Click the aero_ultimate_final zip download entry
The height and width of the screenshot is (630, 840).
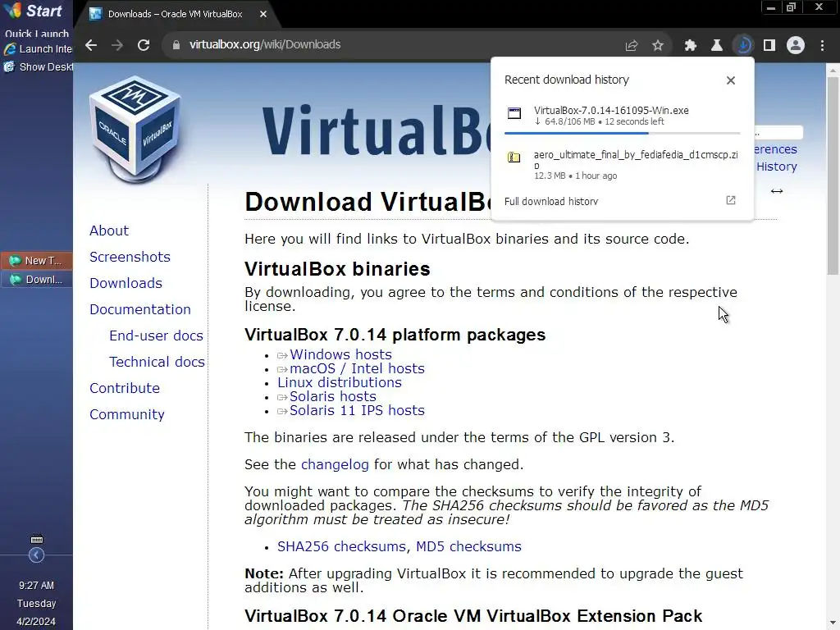(x=623, y=164)
